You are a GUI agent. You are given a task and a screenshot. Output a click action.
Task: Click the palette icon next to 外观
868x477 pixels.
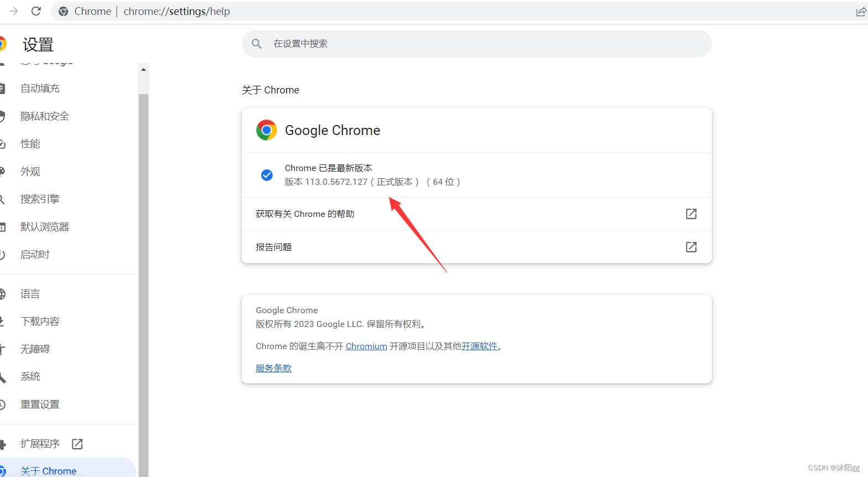(2, 172)
